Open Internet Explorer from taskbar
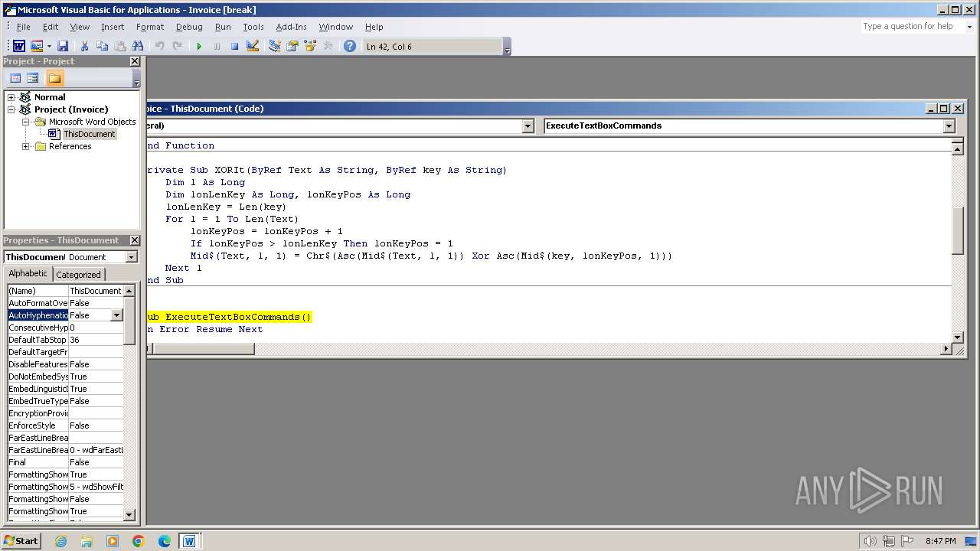The width and height of the screenshot is (980, 551). [x=60, y=541]
